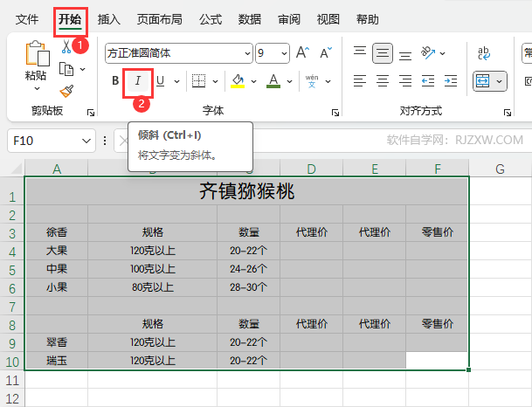Click cell containing 翠香
The image size is (532, 407).
(57, 342)
